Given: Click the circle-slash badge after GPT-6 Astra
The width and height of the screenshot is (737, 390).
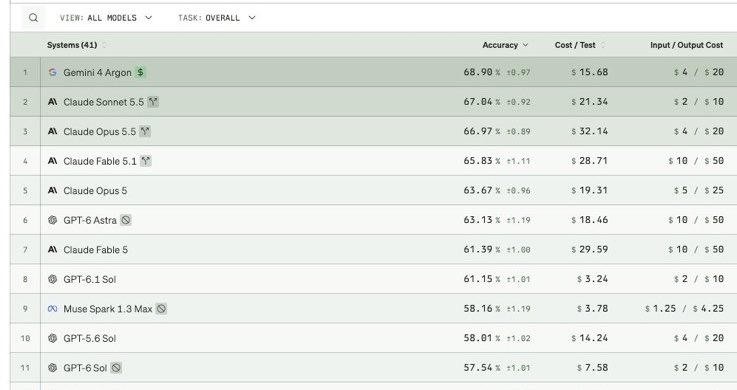Looking at the screenshot, I should (125, 220).
